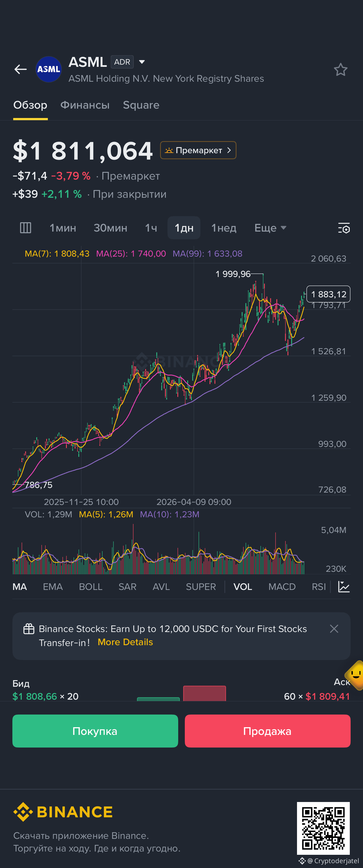Select the 30мин timeframe
363x868 pixels.
click(111, 228)
